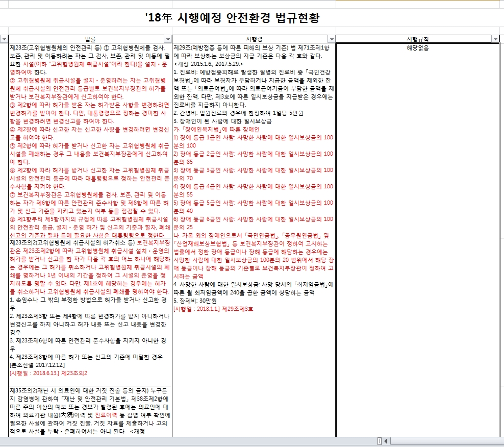Select the 제35조의2 거짓 진술 금지 cell
The height and width of the screenshot is (447, 504).
[90, 411]
